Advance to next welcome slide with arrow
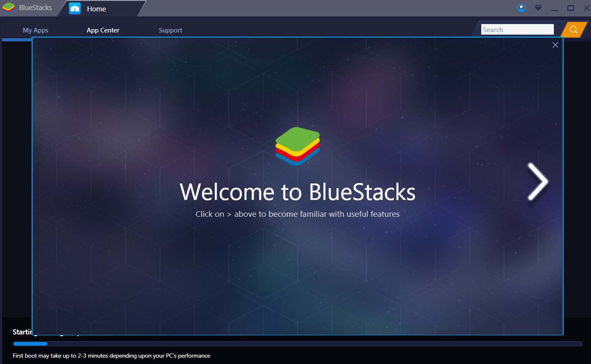591x364 pixels. [x=537, y=181]
